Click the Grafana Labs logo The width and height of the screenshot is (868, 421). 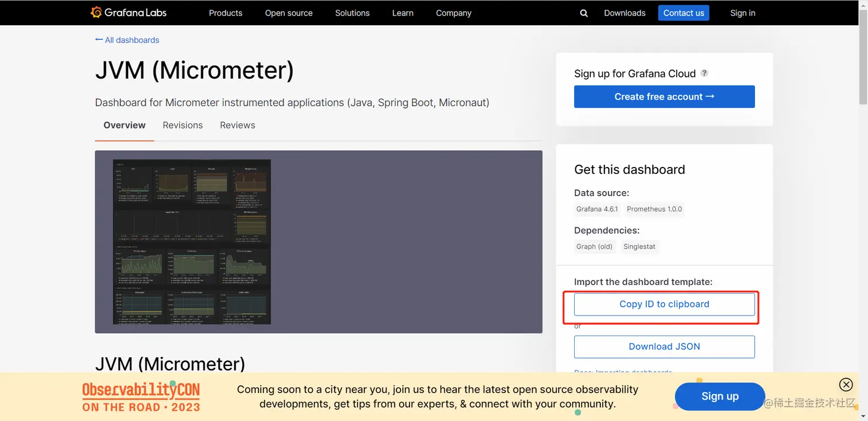point(129,13)
